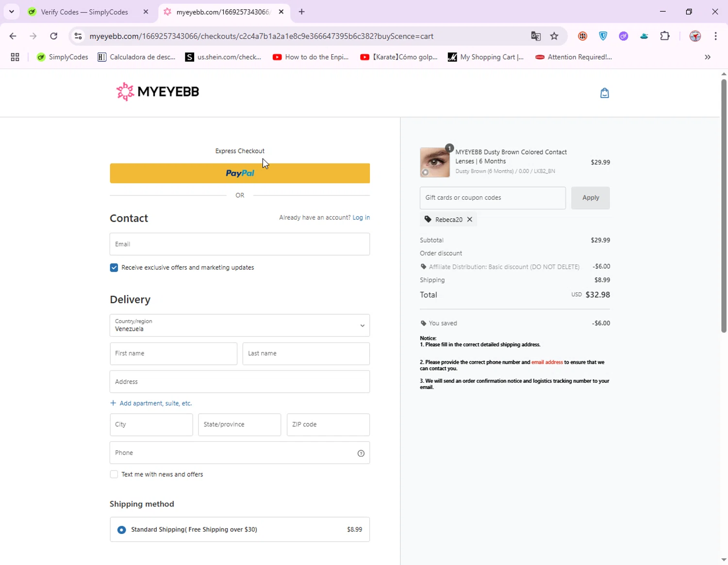Click the State/province field
Viewport: 728px width, 565px height.
240,425
